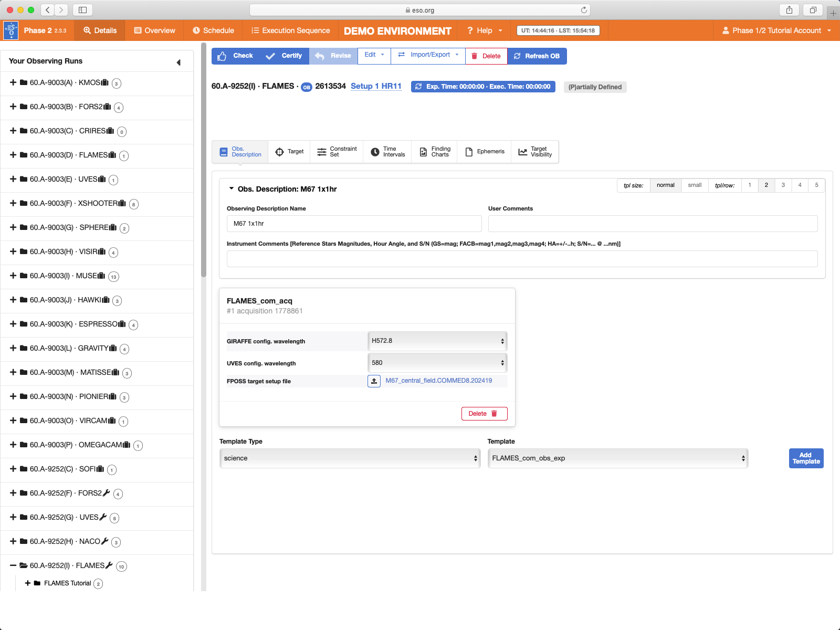Set templates per row to 3

point(783,185)
